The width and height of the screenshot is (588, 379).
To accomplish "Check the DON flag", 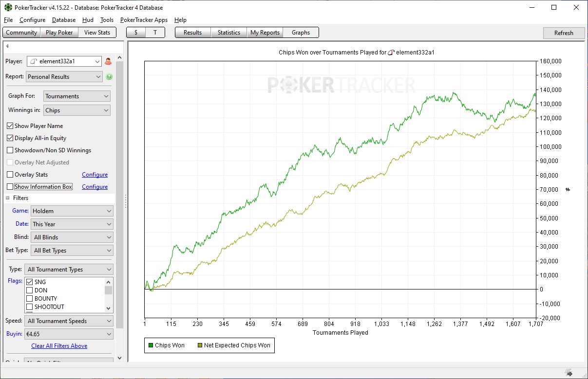I will coord(30,290).
